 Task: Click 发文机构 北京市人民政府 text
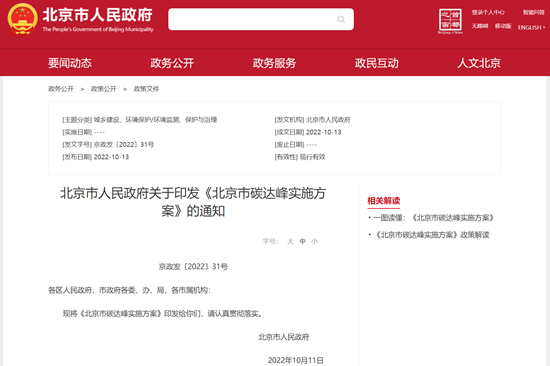313,120
